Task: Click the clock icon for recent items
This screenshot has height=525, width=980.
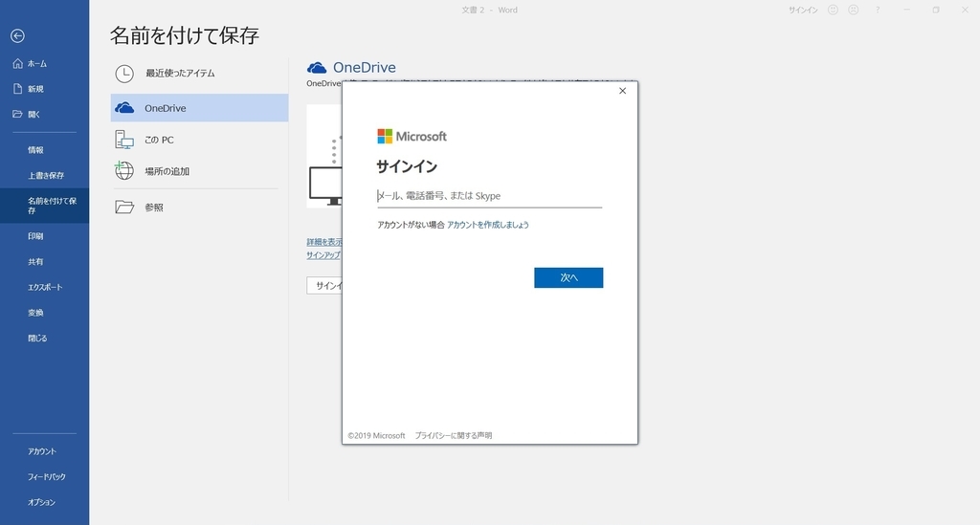Action: pos(124,74)
